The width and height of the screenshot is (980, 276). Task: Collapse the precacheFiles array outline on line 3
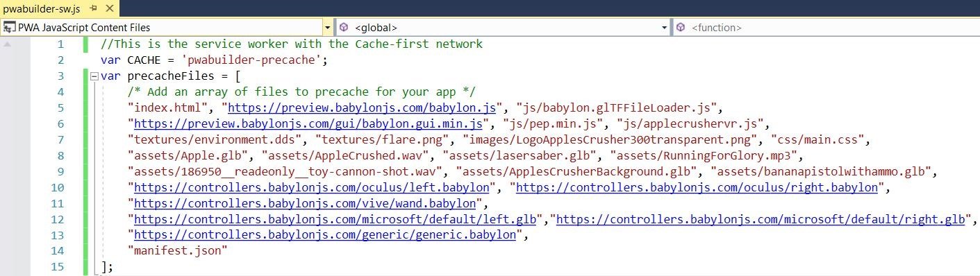coord(95,76)
